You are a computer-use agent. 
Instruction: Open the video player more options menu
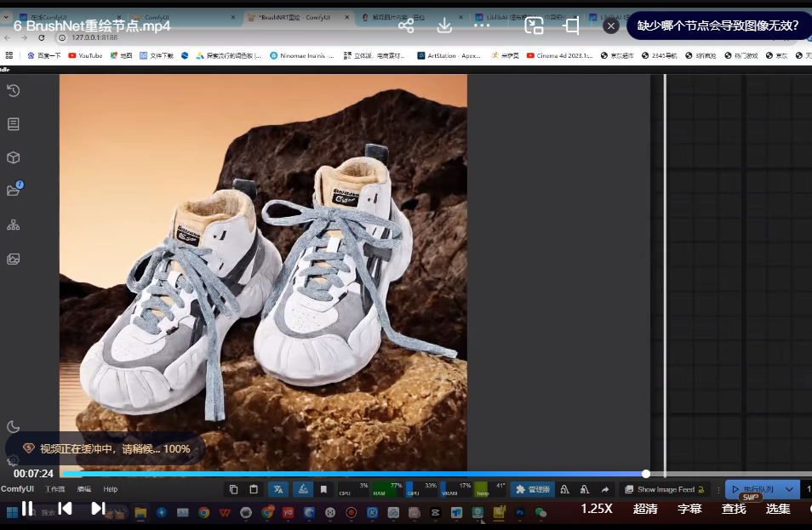tap(482, 26)
